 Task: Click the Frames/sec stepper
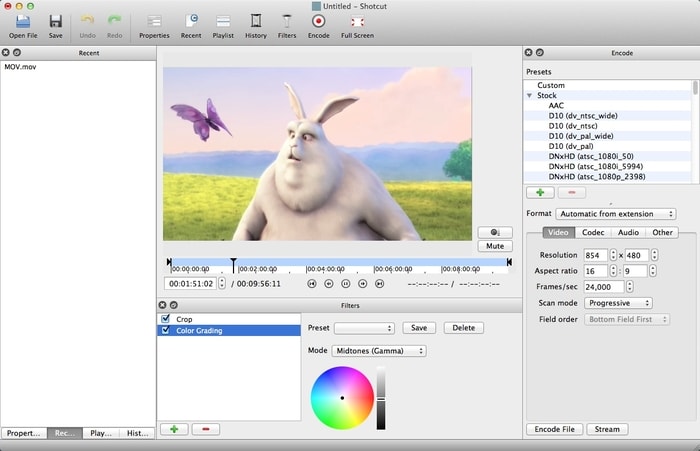point(629,287)
